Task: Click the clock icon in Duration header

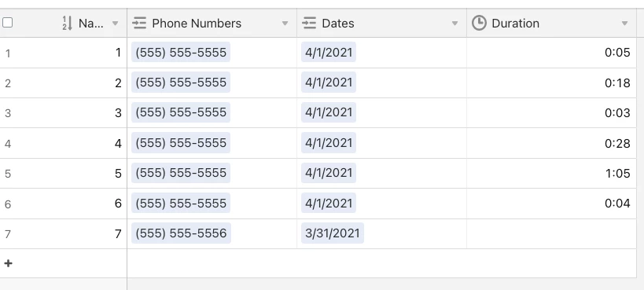Action: (x=479, y=23)
